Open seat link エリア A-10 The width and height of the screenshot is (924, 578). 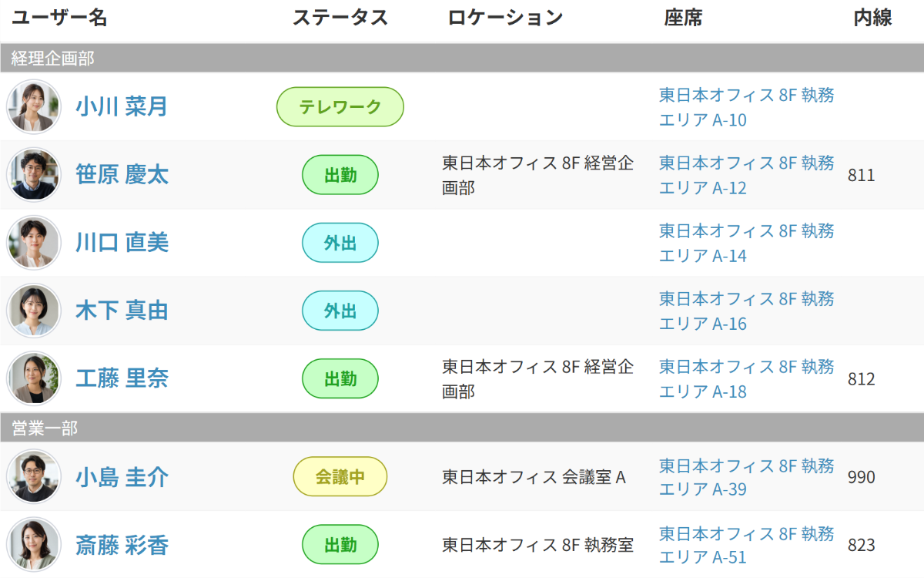[747, 107]
